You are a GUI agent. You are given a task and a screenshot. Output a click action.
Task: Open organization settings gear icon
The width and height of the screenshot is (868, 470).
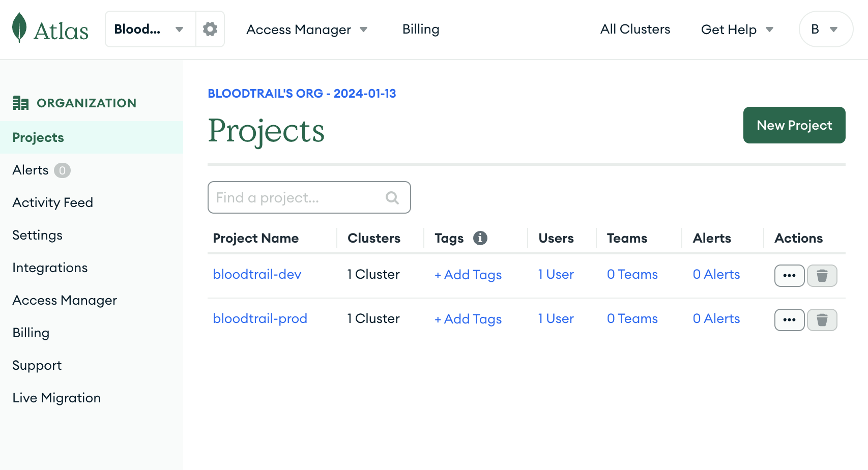click(x=210, y=29)
